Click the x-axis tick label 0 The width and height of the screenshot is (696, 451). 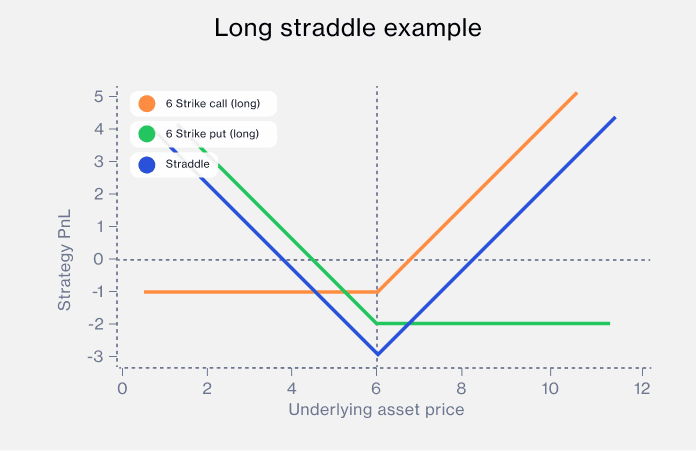coord(122,388)
